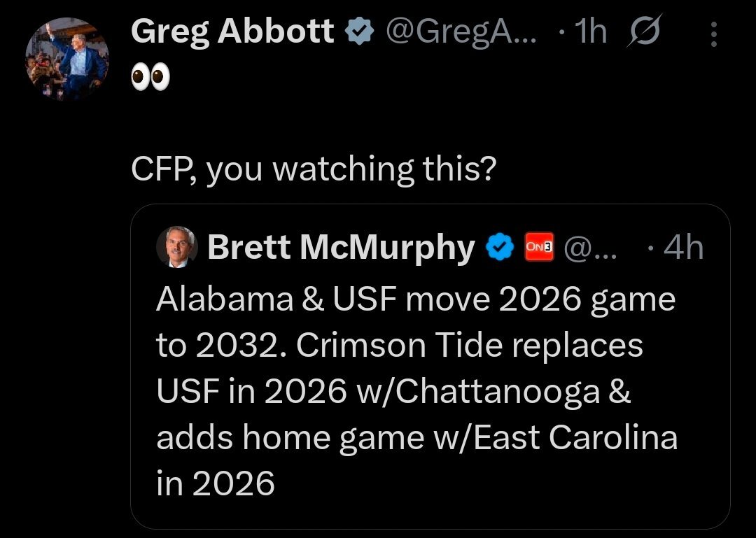
Task: Click the final "in 2026" line of quote
Action: click(216, 484)
